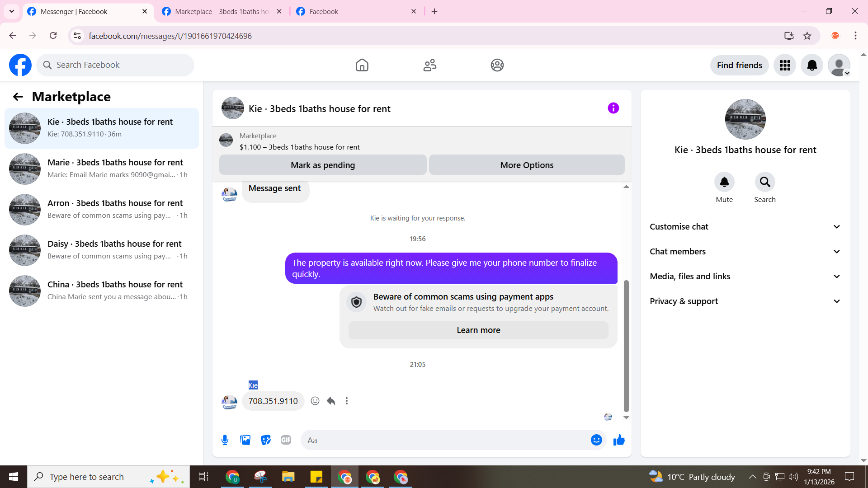Click the voice clip microphone icon

pos(225,440)
